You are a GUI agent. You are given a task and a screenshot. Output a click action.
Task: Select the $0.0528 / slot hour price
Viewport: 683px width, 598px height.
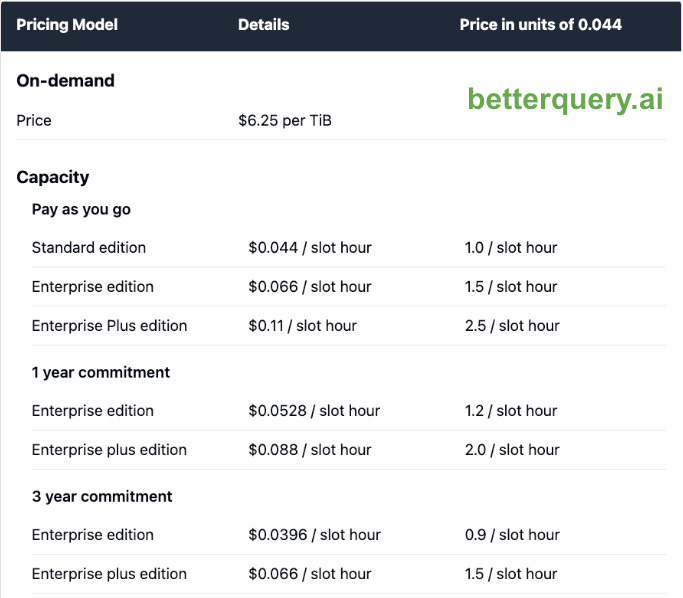tap(314, 410)
